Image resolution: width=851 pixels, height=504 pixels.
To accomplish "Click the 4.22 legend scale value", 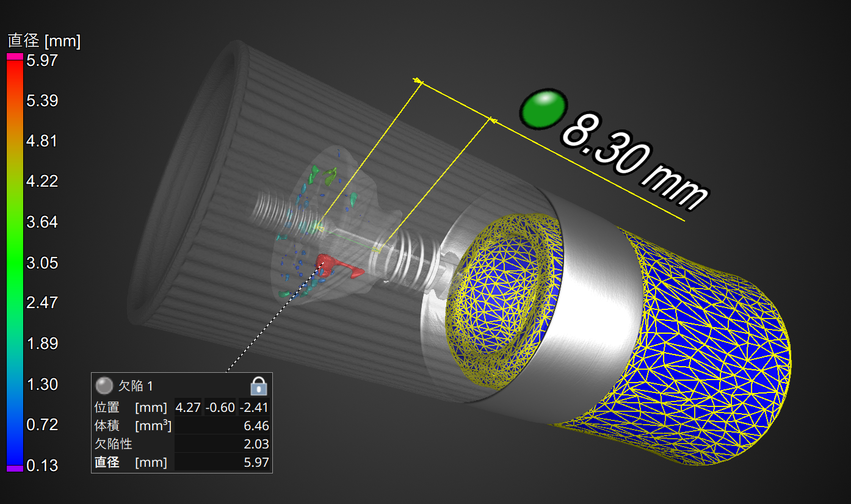I will coord(42,181).
